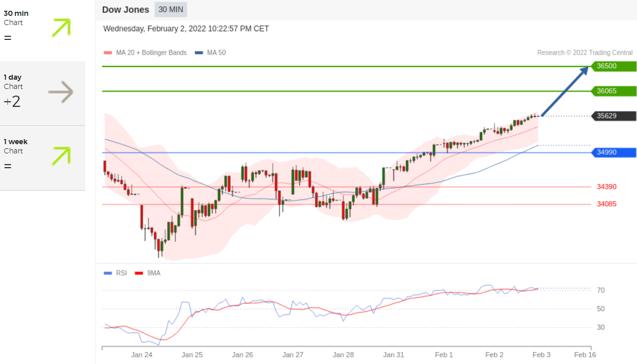
Task: Click the 30 min green up-arrow icon
Action: [x=61, y=28]
